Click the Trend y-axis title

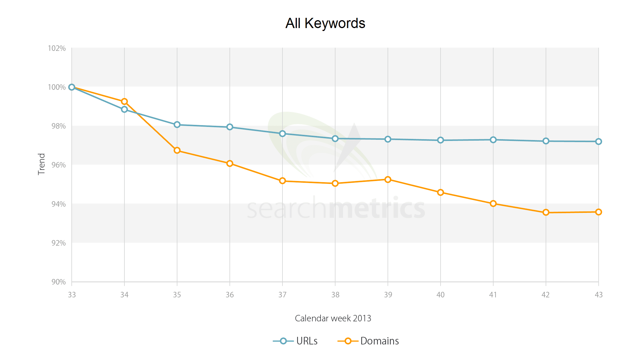coord(42,164)
